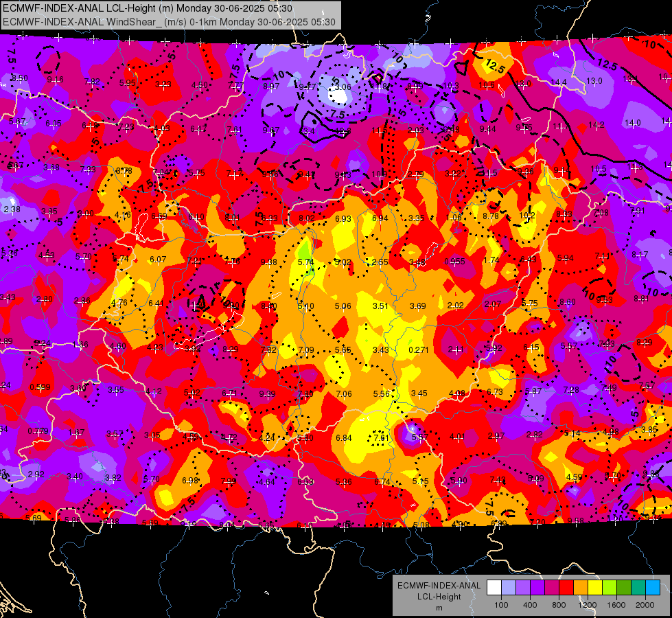Viewport: 672px width, 618px height.
Task: Click the grid value '0.599'
Action: [x=40, y=387]
